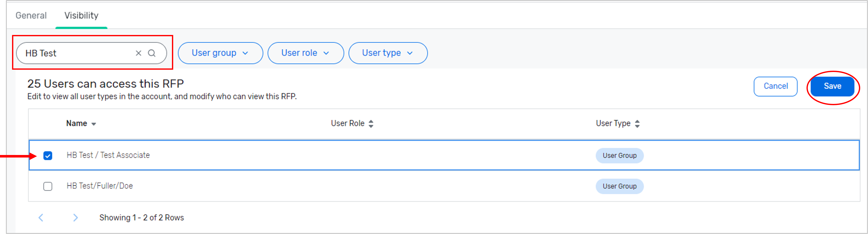Open the User group filter dropdown
The image size is (868, 234).
click(x=220, y=53)
